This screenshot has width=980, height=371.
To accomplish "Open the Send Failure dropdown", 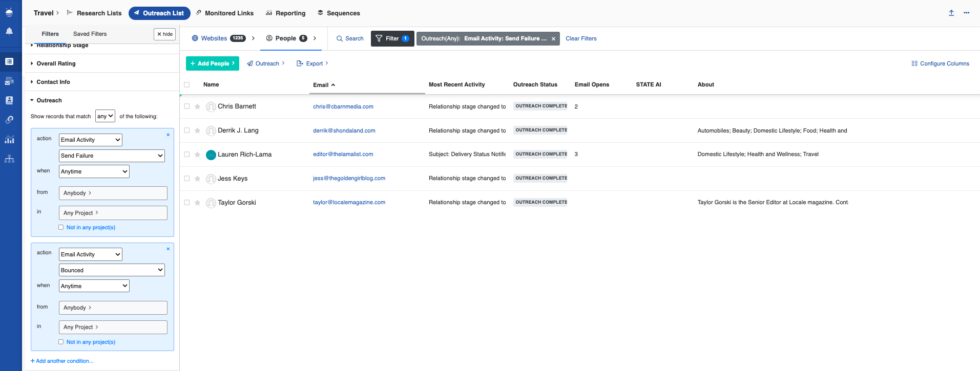I will 112,156.
